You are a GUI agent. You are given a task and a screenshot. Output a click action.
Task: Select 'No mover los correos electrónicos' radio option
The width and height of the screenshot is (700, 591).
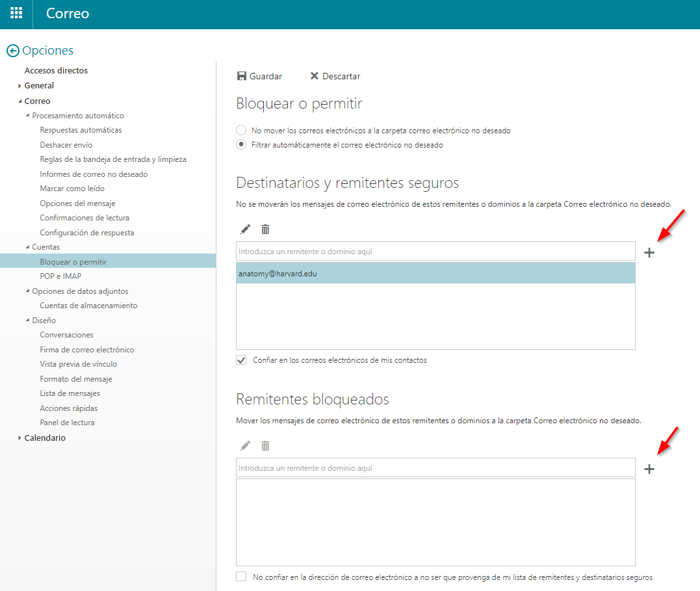(241, 130)
